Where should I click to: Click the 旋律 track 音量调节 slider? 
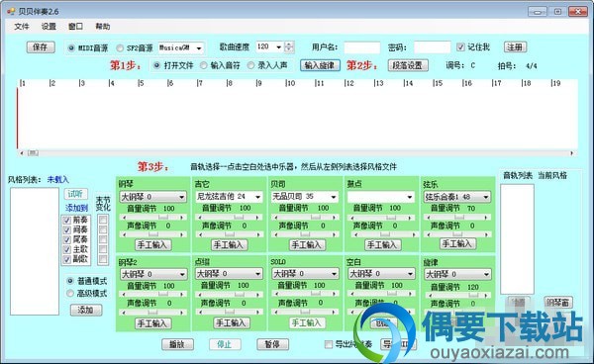(457, 295)
